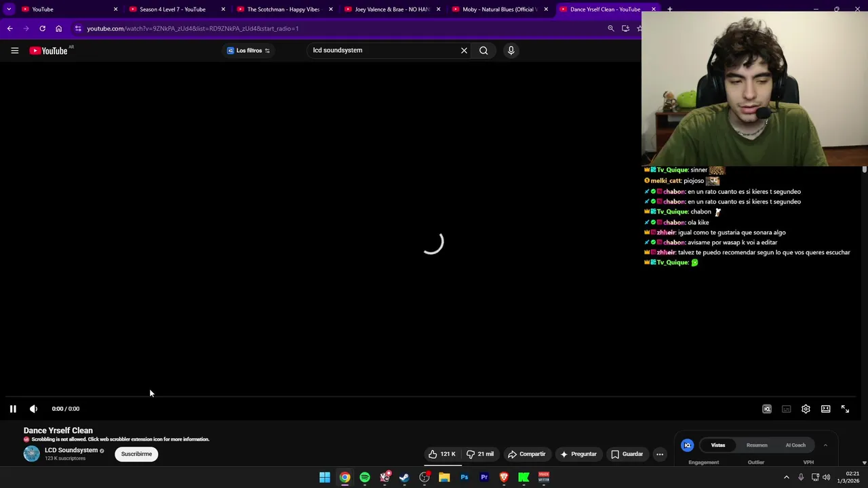This screenshot has width=868, height=488.
Task: Click the video seek progress bar
Action: (431, 396)
